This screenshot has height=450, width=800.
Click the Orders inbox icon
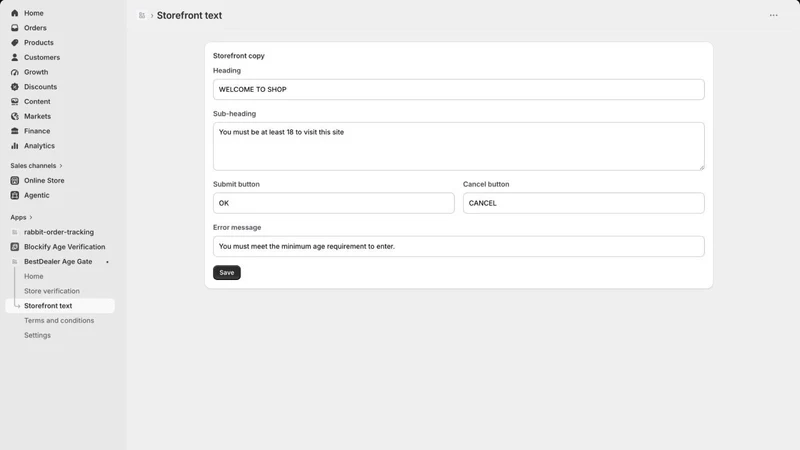[15, 28]
